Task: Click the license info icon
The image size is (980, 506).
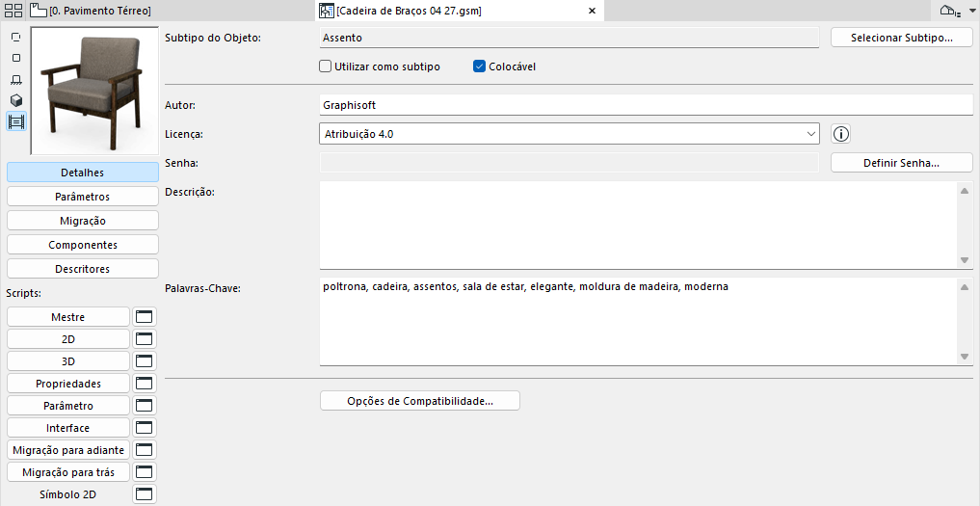Action: pos(841,134)
